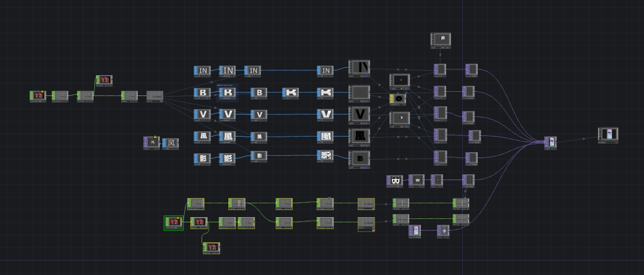Select the large black V geometry node

coord(360,115)
